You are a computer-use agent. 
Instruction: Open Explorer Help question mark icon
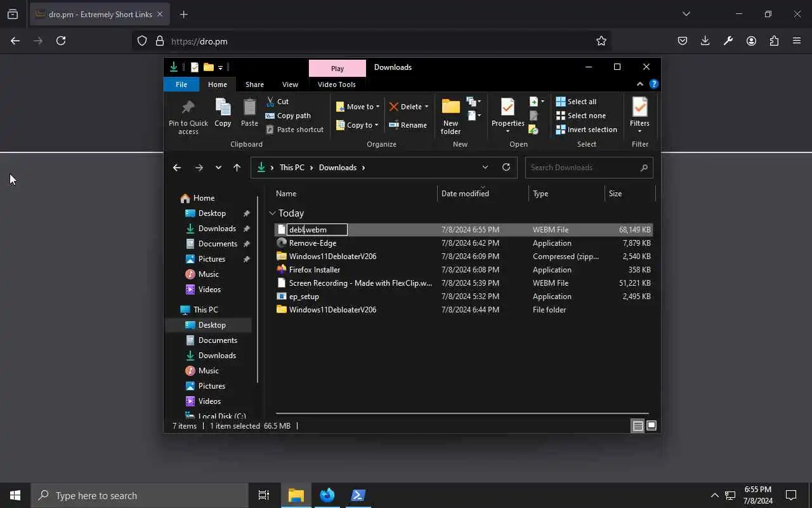(654, 84)
